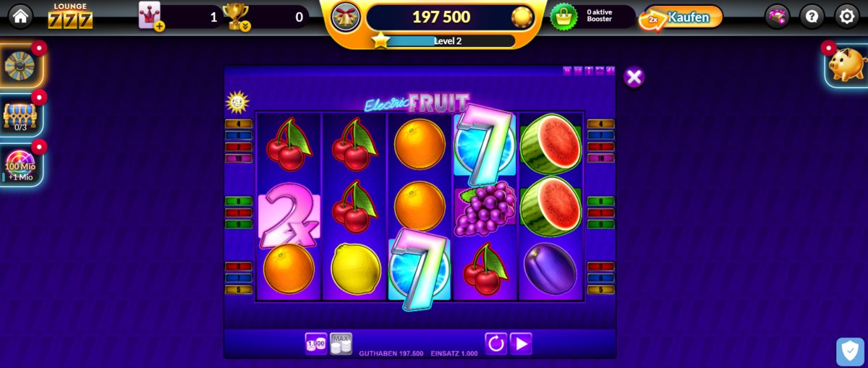Open the gift chest icon

point(778,16)
